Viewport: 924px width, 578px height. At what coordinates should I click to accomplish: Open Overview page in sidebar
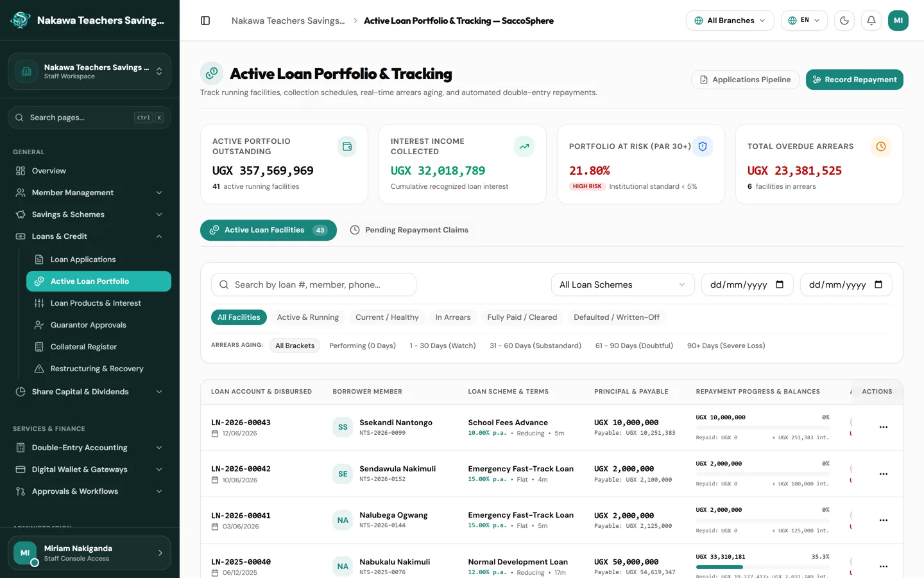(x=89, y=171)
